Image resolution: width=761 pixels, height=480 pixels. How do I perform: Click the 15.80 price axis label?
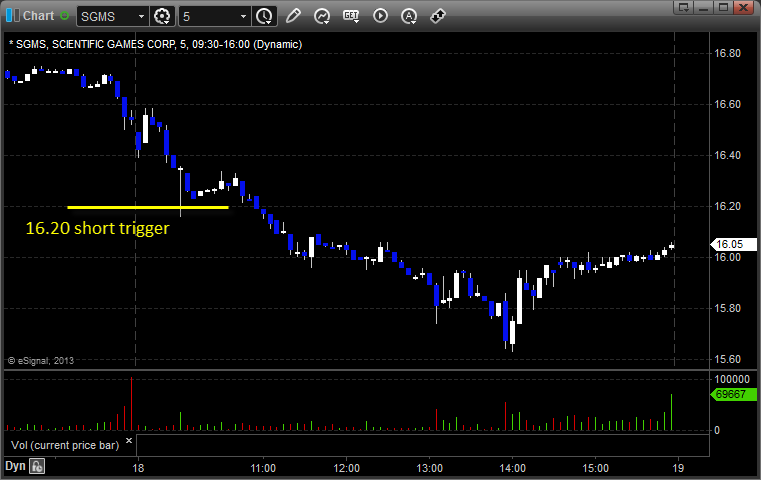(728, 308)
